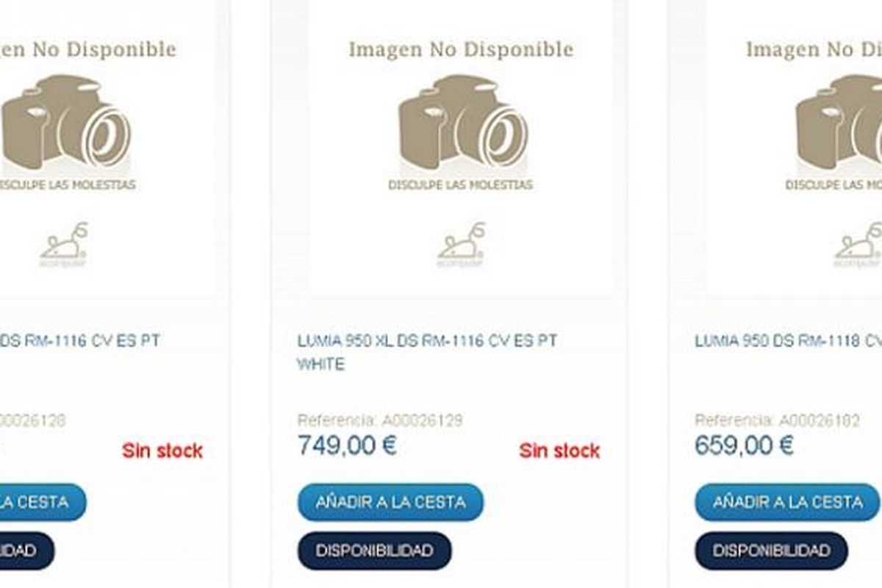The height and width of the screenshot is (588, 882).
Task: Check Disponibilidad for the 749,00 € product
Action: (374, 551)
